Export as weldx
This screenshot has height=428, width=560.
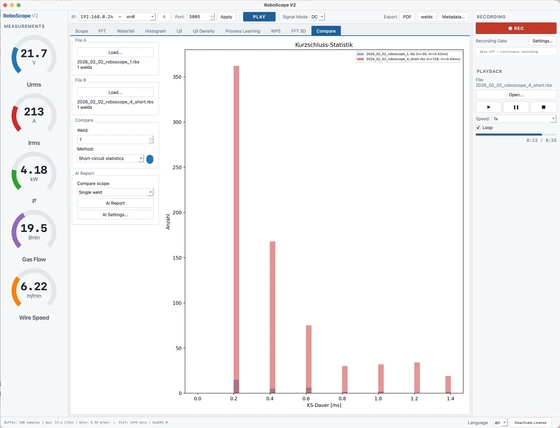(x=427, y=17)
